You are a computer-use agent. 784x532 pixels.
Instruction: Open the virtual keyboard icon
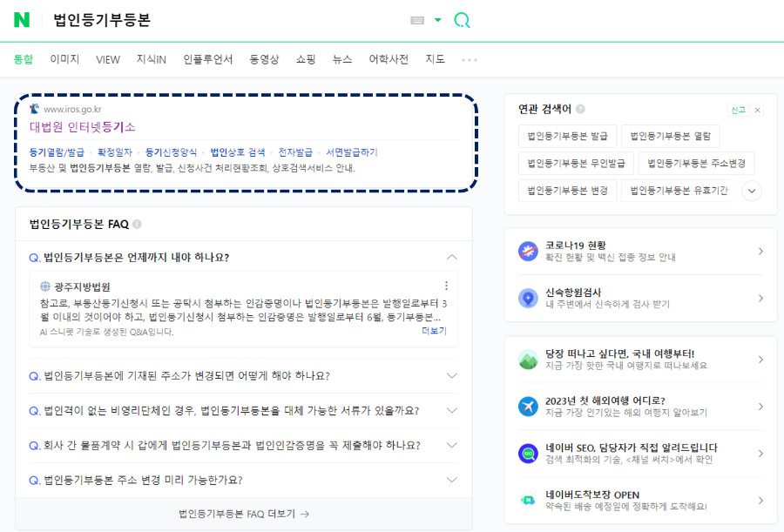[417, 20]
